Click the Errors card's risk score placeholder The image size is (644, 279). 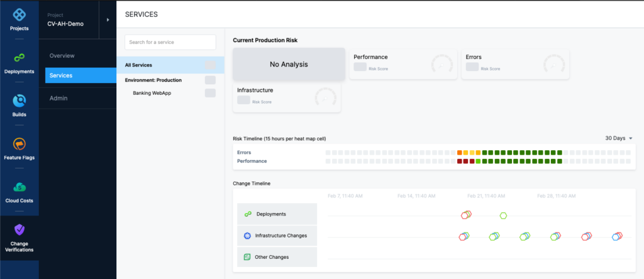coord(472,67)
